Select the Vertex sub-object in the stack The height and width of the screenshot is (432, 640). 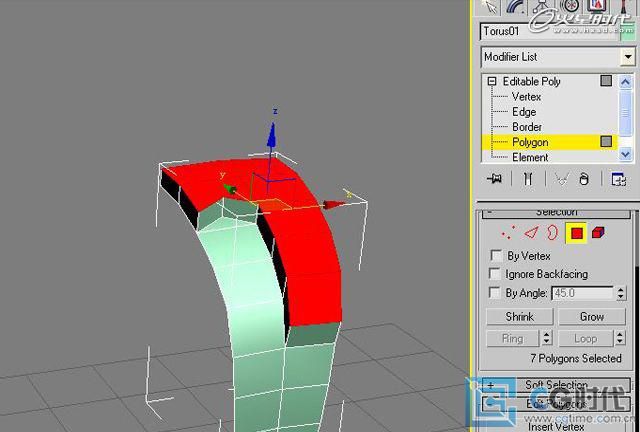[x=526, y=97]
